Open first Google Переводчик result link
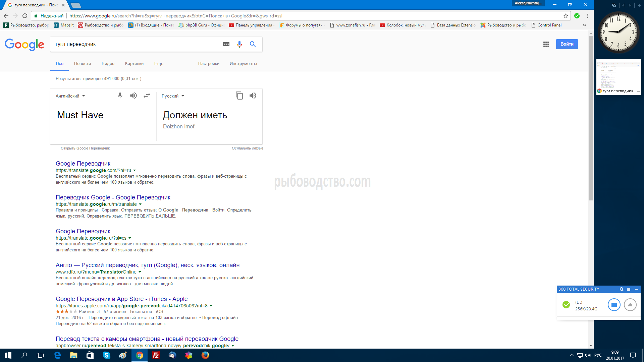644x362 pixels. pyautogui.click(x=83, y=163)
